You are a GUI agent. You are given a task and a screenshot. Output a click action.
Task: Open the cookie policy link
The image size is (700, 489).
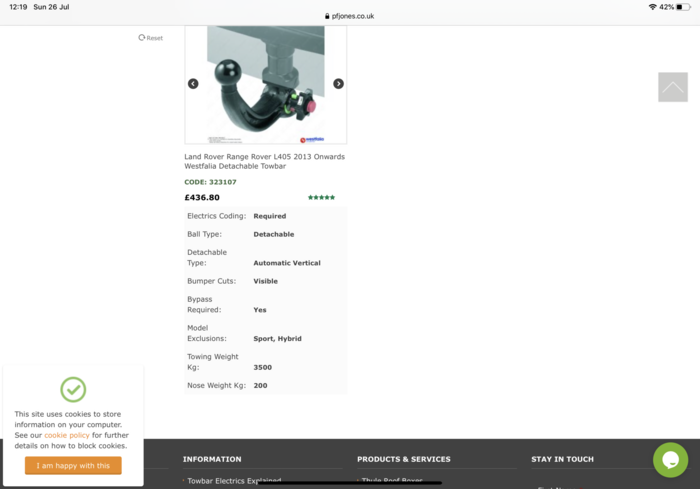(x=67, y=435)
